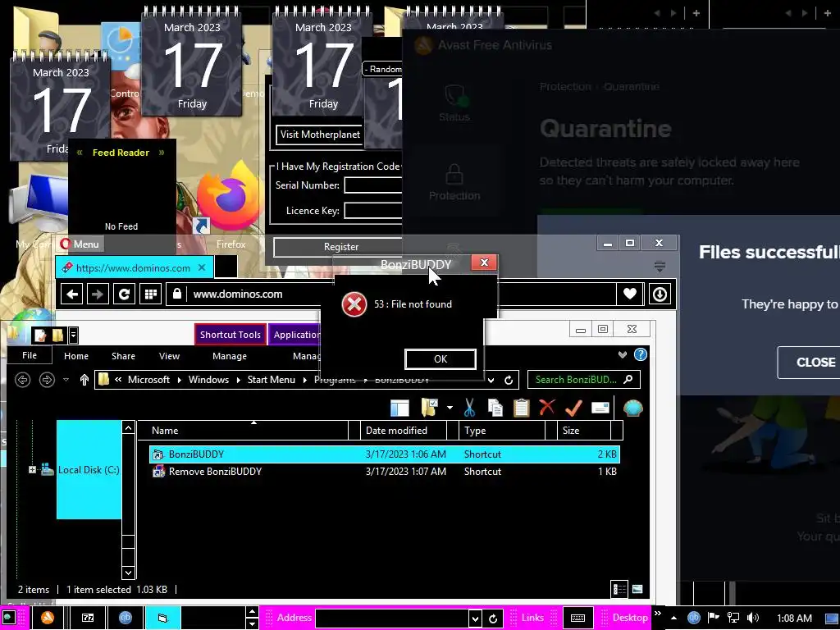Bookmark page with heart icon
Image resolution: width=840 pixels, height=630 pixels.
(629, 294)
